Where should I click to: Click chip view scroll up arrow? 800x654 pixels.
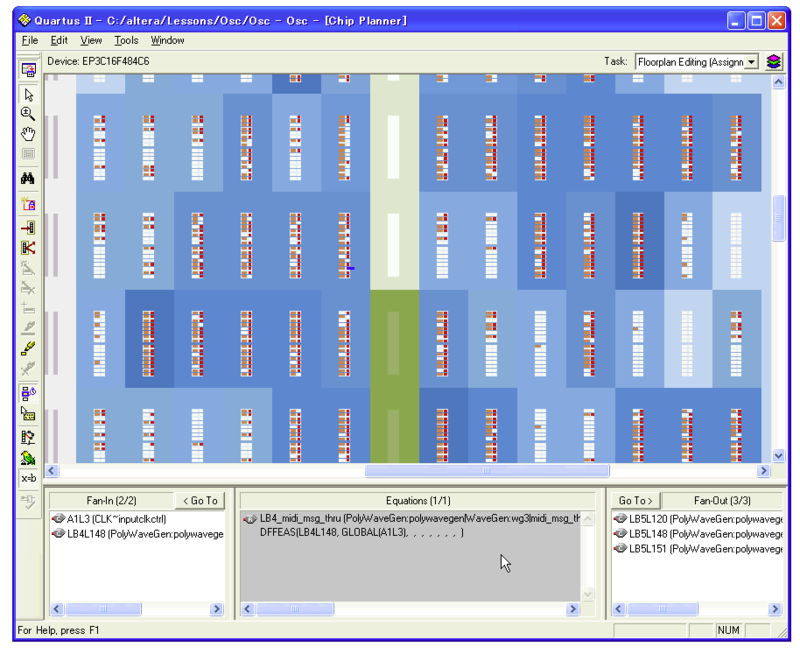[x=778, y=82]
